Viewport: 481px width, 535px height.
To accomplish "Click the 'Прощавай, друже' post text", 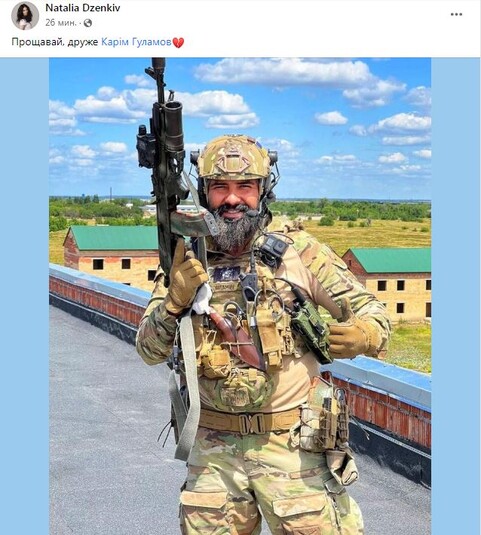I will [x=55, y=42].
